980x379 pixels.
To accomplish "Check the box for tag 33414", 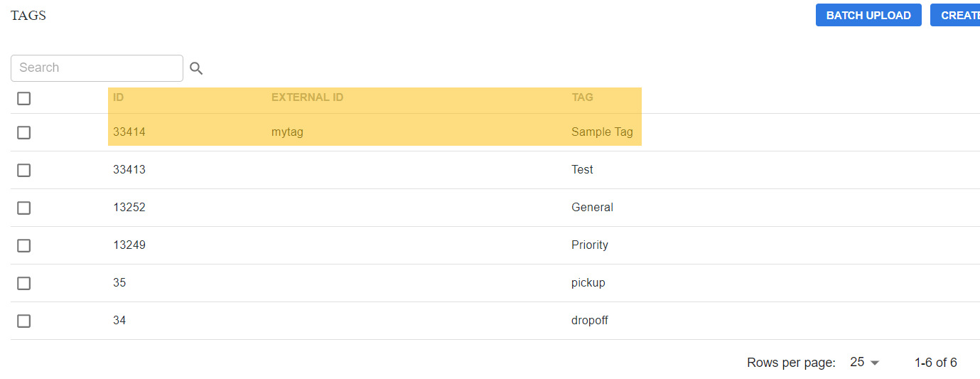I will pyautogui.click(x=24, y=132).
